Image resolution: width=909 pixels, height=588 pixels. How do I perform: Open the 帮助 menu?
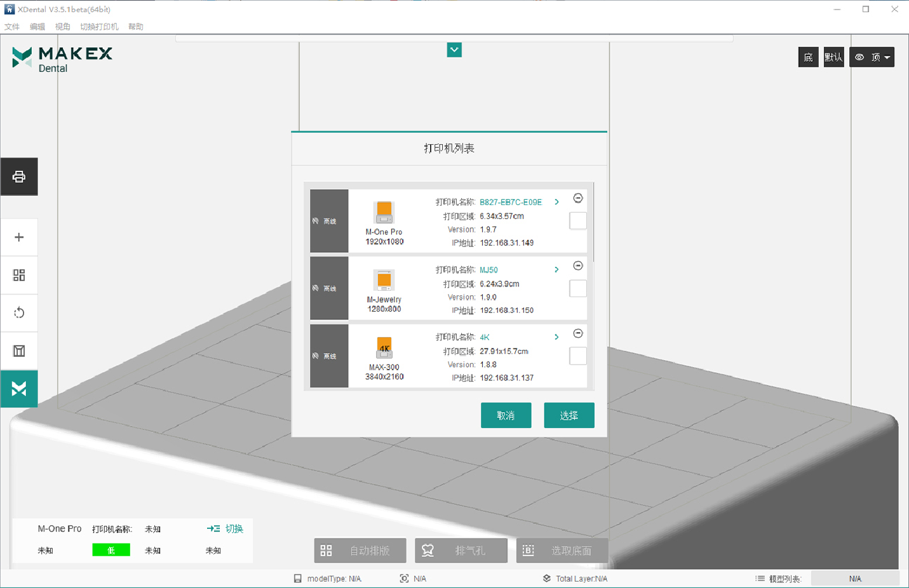pos(136,27)
